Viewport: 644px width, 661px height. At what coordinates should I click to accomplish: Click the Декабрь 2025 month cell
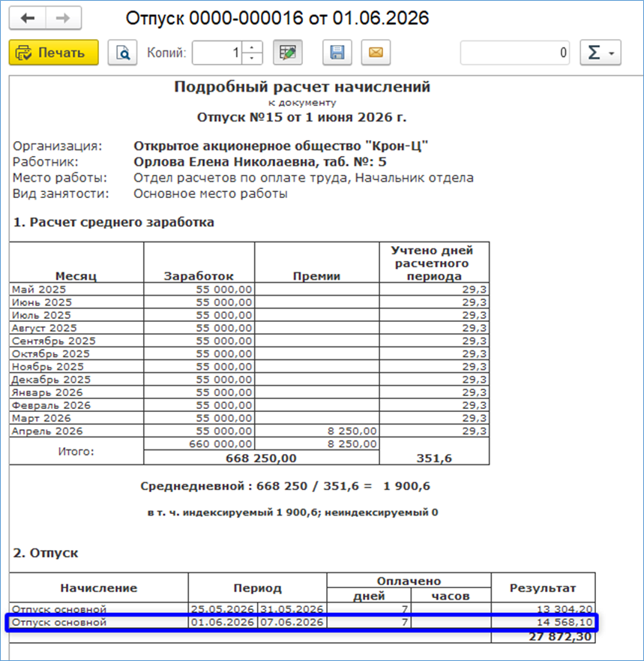[76, 380]
